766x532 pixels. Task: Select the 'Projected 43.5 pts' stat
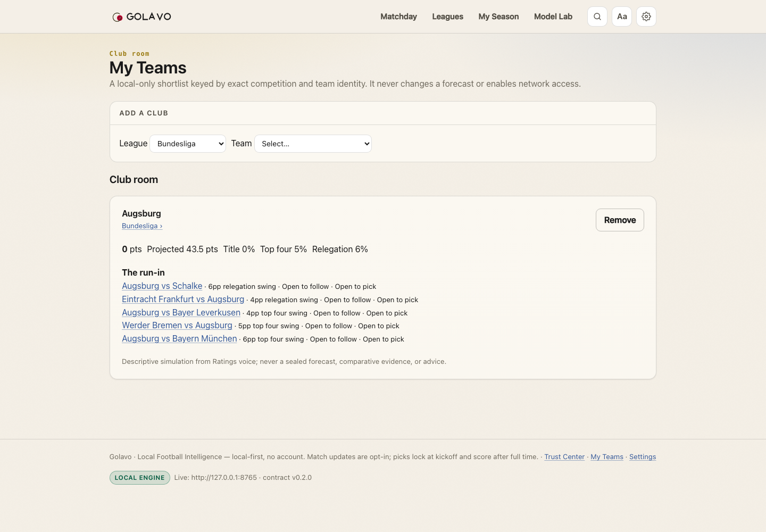tap(182, 250)
